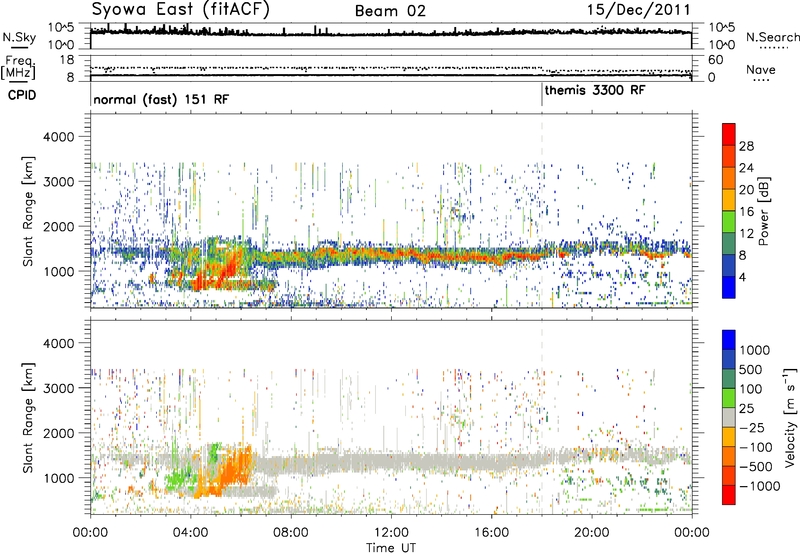The width and height of the screenshot is (800, 554).
Task: Click the '12:00' time axis label
Action: coord(391,533)
